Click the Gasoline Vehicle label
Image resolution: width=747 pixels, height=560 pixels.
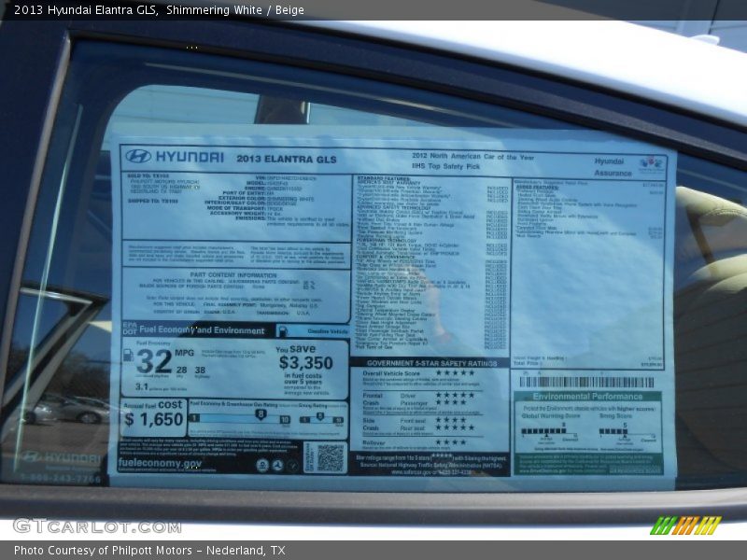[x=328, y=331]
